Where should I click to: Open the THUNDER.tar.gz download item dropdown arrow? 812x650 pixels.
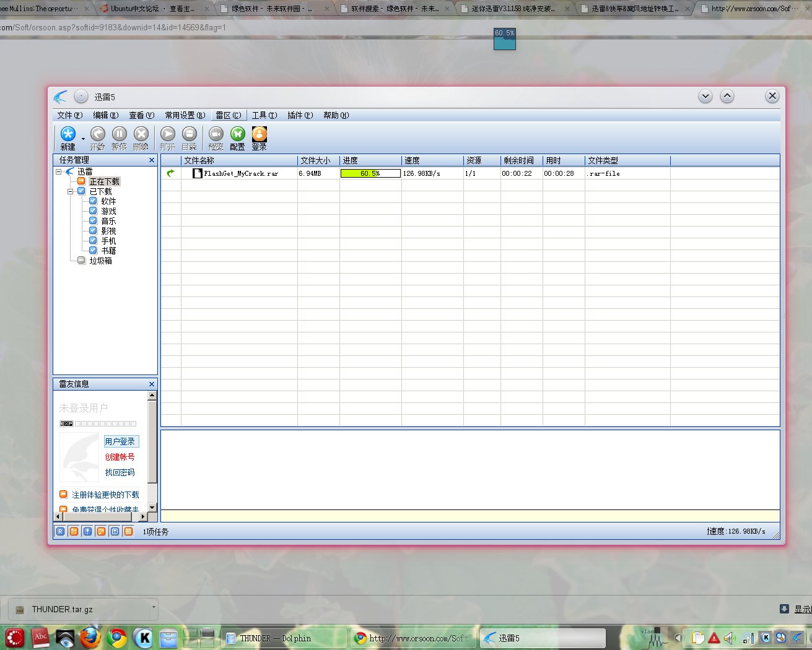(154, 607)
